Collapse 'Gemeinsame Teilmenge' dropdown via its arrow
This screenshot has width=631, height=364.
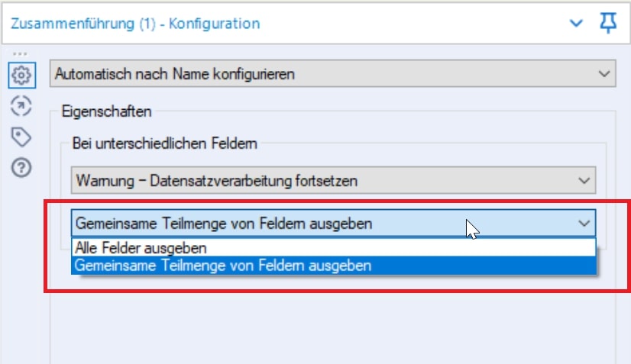[x=584, y=224]
